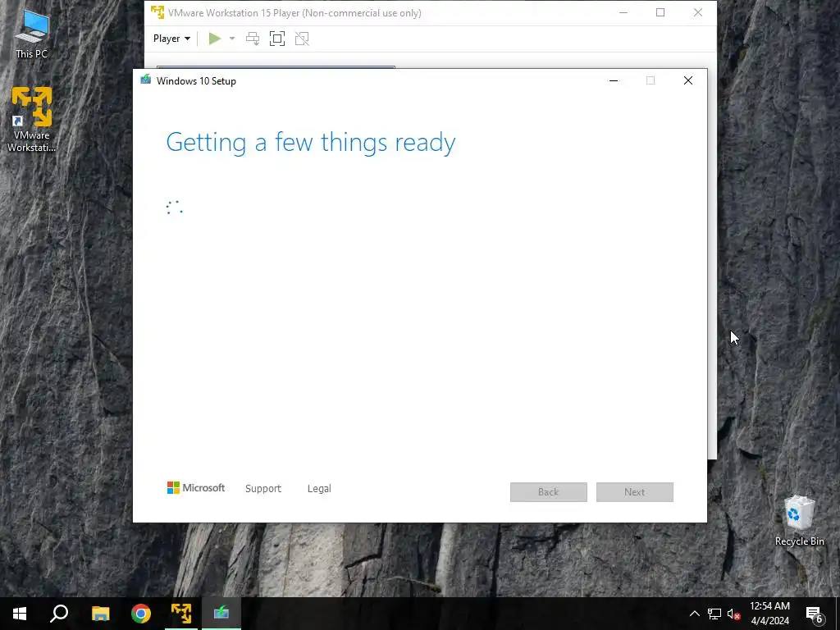Click the Legal link in Windows 10 Setup

(319, 489)
